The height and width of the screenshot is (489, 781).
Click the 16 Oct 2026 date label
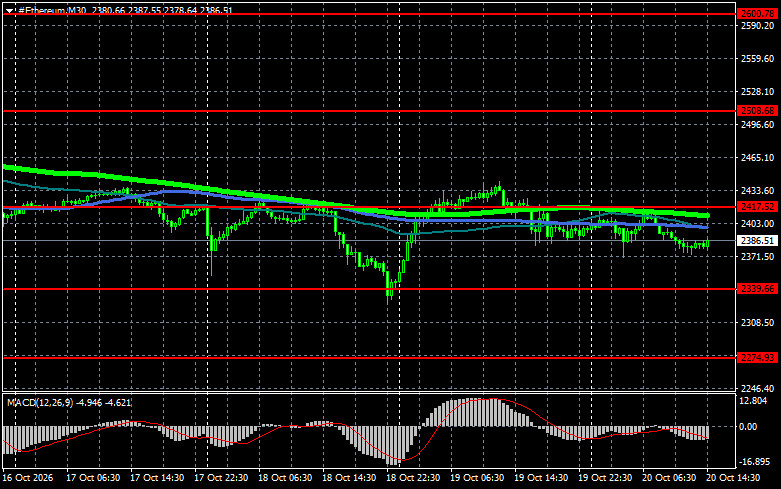[28, 478]
